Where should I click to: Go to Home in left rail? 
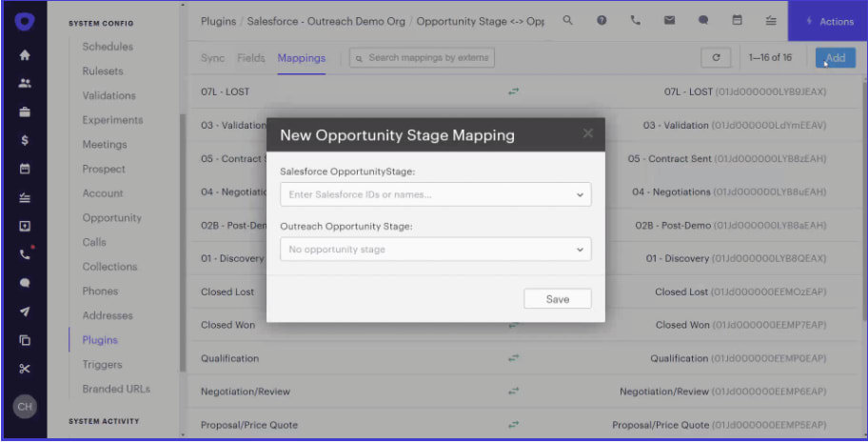[25, 55]
